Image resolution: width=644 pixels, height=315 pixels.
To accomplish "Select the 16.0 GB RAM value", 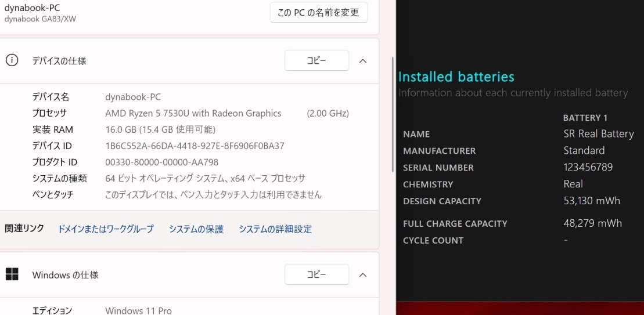I will [160, 129].
